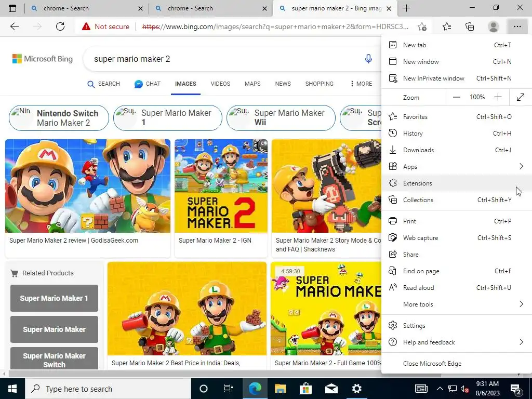The image size is (532, 399).
Task: Click Nintendo Switch Mario Maker 2 suggestion
Action: pos(59,118)
